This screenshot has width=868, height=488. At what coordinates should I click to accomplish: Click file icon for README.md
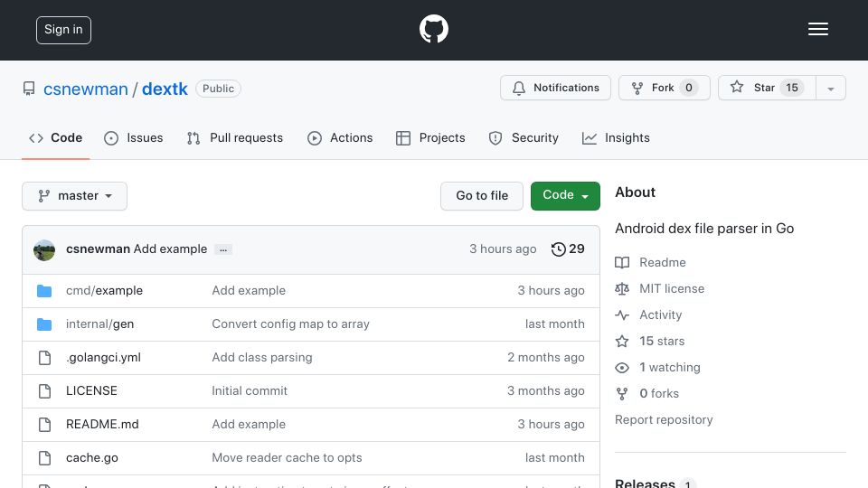[x=45, y=425]
